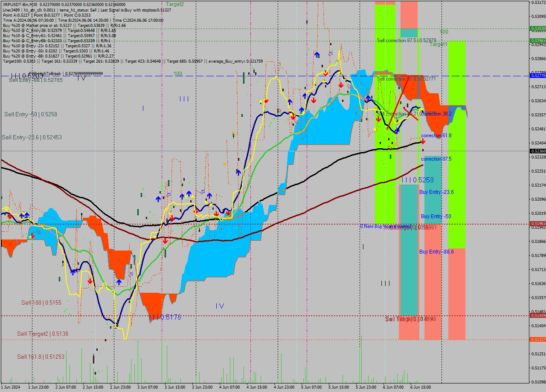Screen dimensions: 546x392
Task: Click the 0.53172 price scale value
Action: point(538,3)
